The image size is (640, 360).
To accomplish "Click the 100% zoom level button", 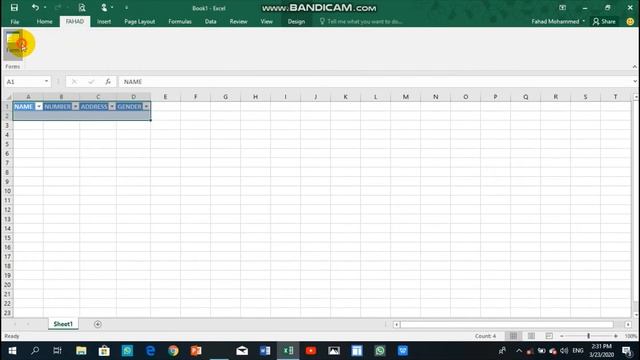I will (x=631, y=336).
